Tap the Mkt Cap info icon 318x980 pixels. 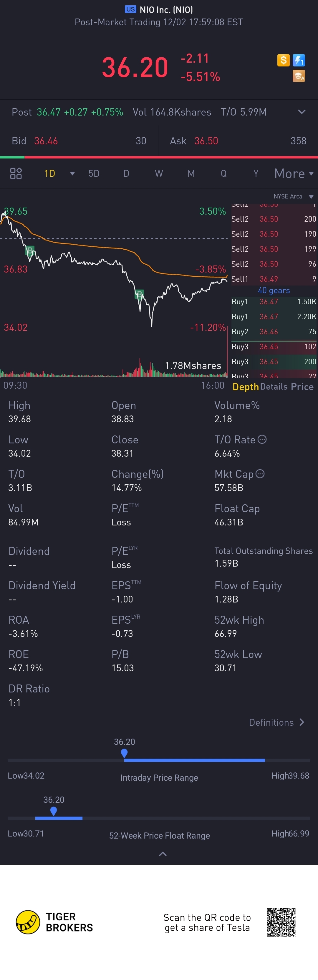(260, 474)
